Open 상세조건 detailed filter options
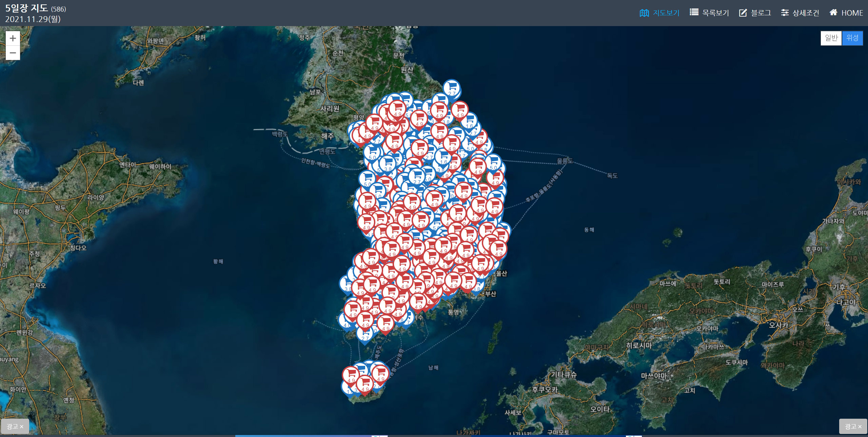This screenshot has height=437, width=868. [x=800, y=13]
